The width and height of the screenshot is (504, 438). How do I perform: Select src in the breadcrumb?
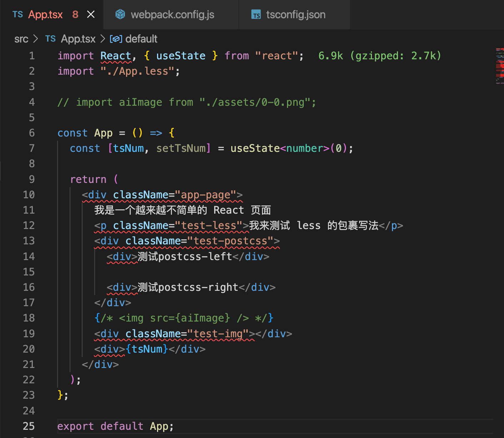point(21,39)
